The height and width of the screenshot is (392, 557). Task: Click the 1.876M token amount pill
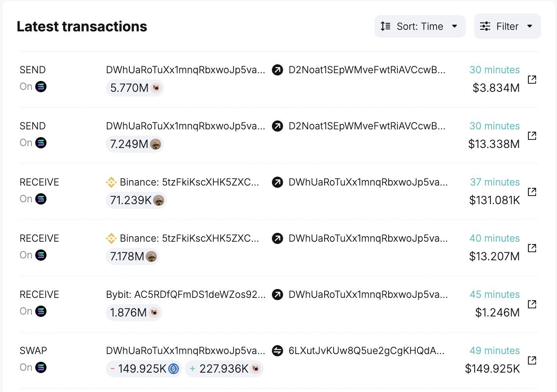(x=134, y=313)
